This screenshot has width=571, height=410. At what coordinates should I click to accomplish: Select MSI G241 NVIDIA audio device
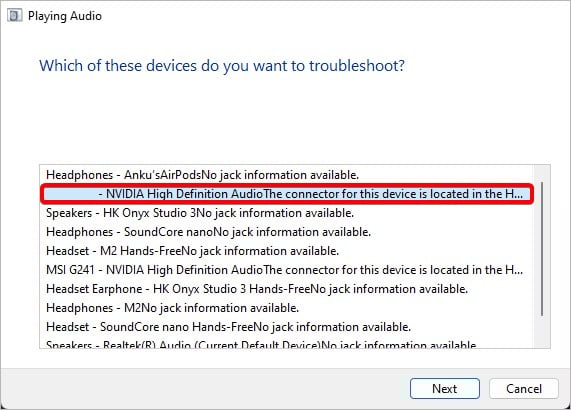(x=284, y=270)
